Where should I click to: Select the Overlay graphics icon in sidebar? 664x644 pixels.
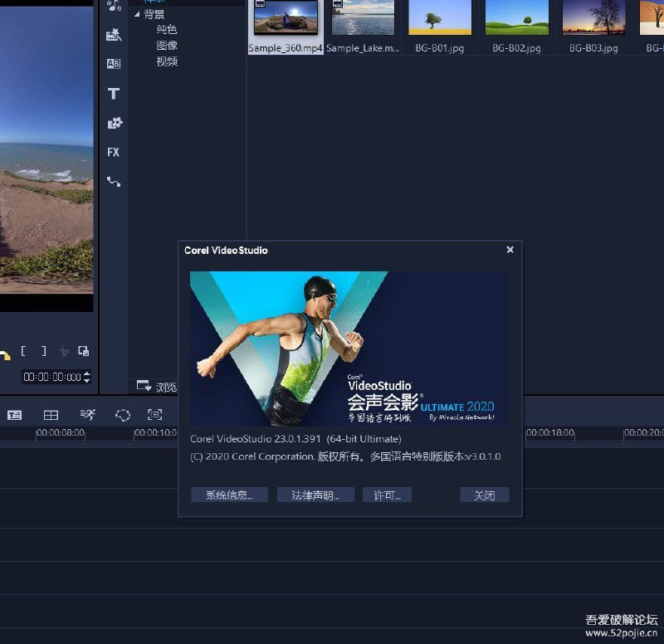(x=114, y=123)
